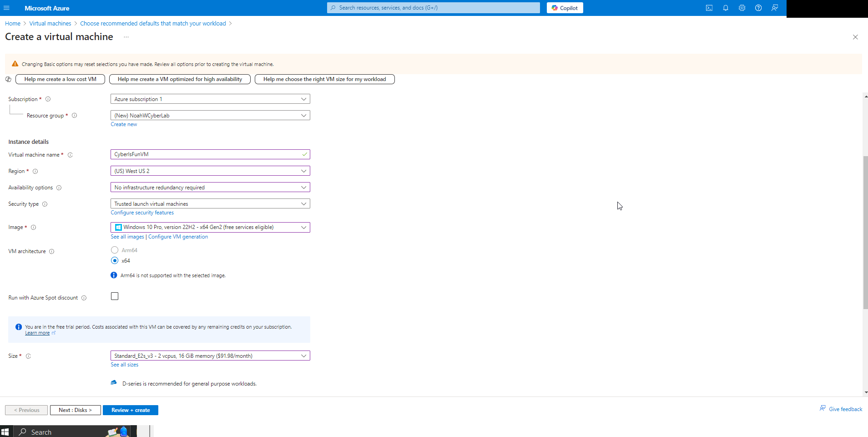The width and height of the screenshot is (868, 437).
Task: Click See all sizes link
Action: [x=124, y=365]
